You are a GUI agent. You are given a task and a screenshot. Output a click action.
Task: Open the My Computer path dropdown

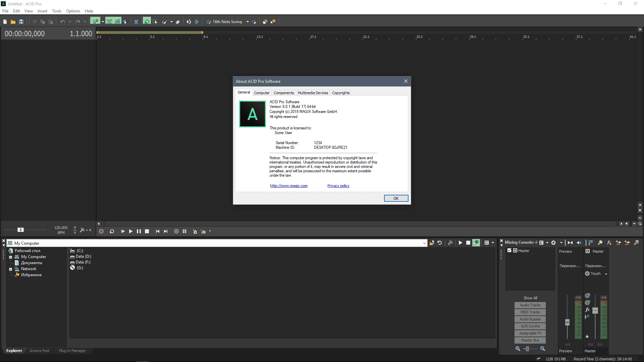click(424, 243)
